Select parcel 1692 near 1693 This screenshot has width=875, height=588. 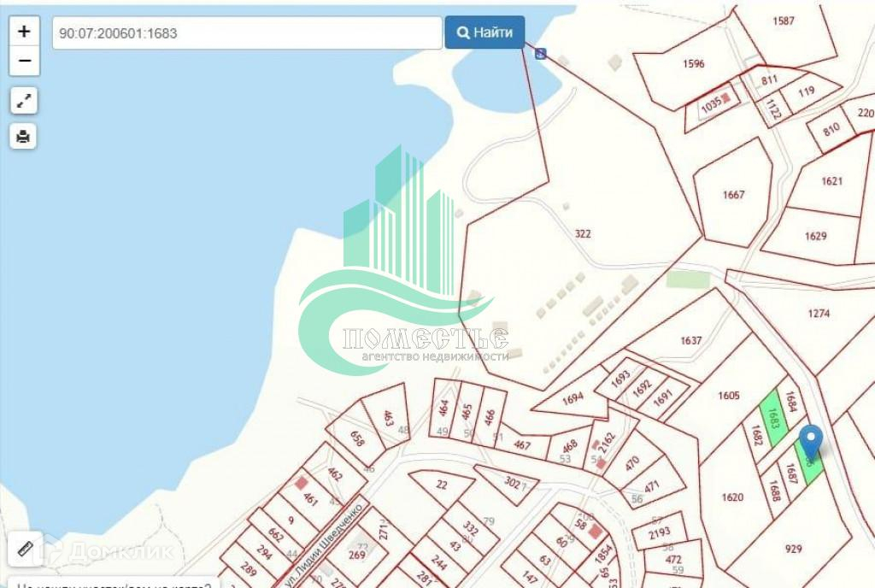click(x=642, y=387)
